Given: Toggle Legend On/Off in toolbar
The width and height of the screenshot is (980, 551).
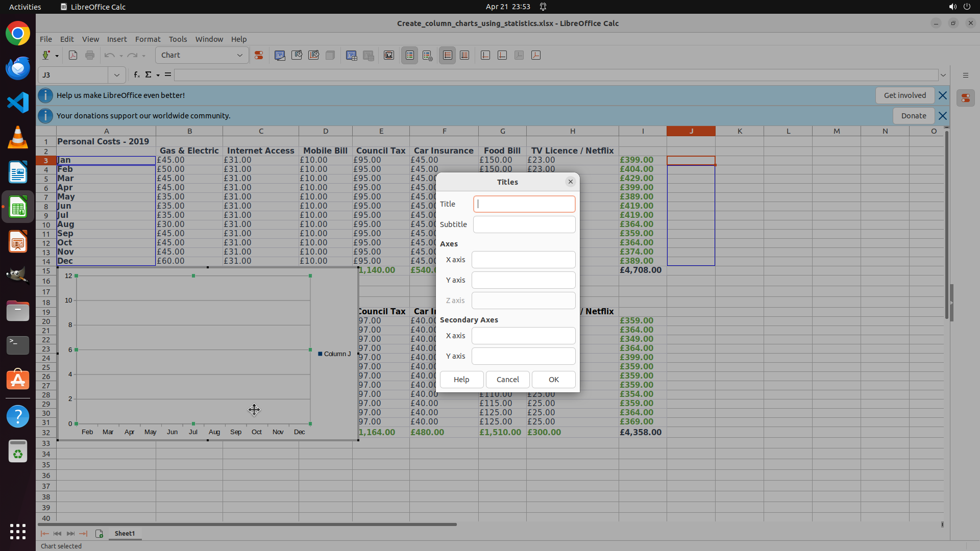Looking at the screenshot, I should coord(410,55).
